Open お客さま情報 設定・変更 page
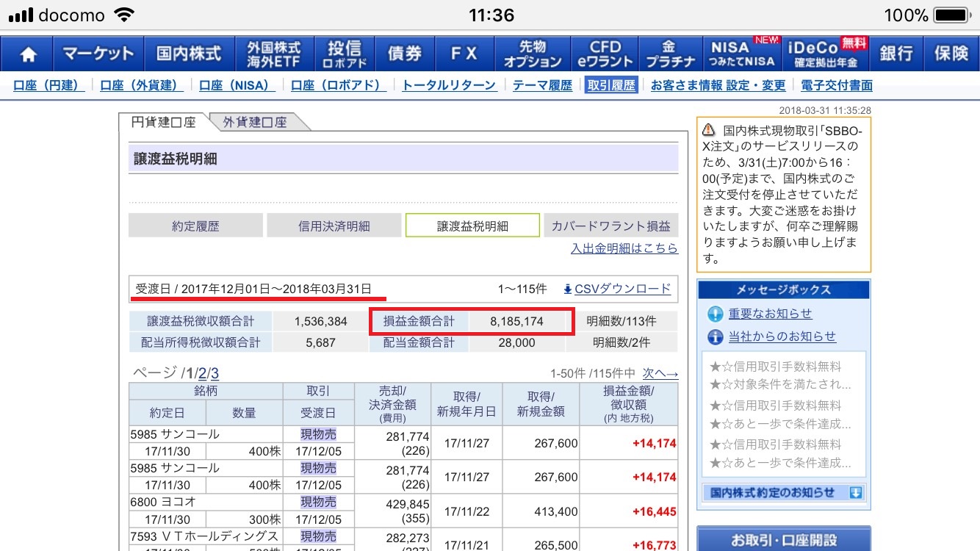 (718, 85)
